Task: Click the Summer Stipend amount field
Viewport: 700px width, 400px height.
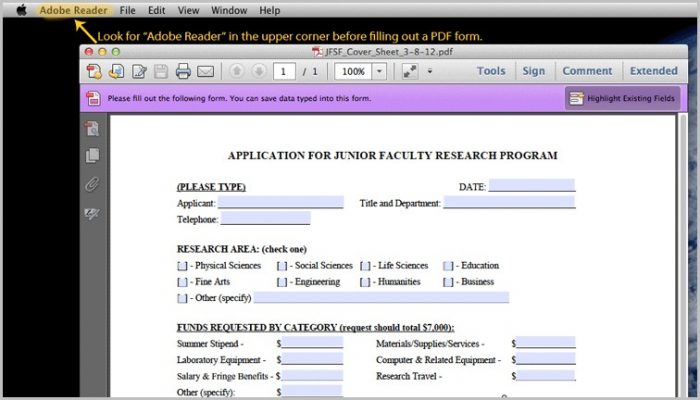Action: click(x=312, y=343)
